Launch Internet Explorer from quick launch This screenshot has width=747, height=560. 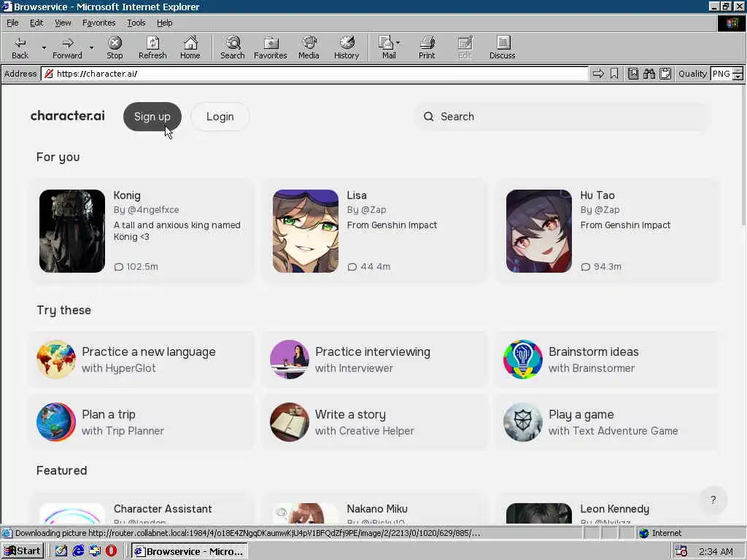point(78,551)
